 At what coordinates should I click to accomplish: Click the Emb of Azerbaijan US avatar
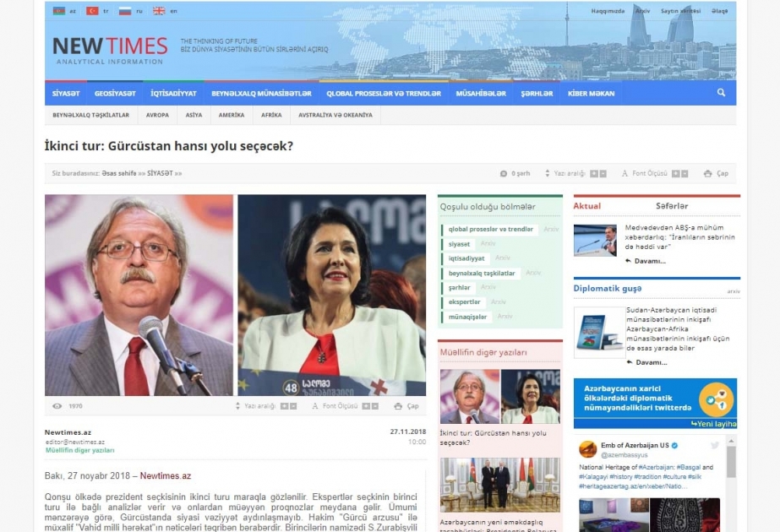tap(588, 449)
